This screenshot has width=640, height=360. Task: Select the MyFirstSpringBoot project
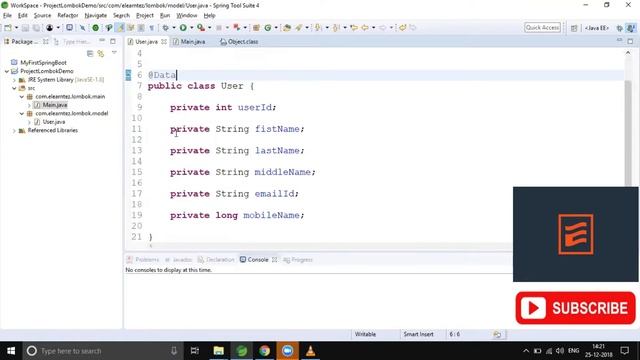(x=43, y=63)
